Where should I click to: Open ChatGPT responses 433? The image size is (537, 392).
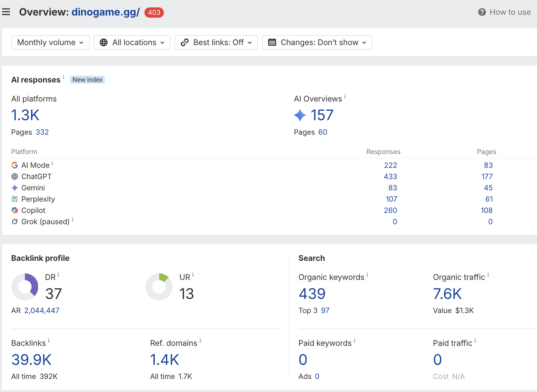coord(390,177)
